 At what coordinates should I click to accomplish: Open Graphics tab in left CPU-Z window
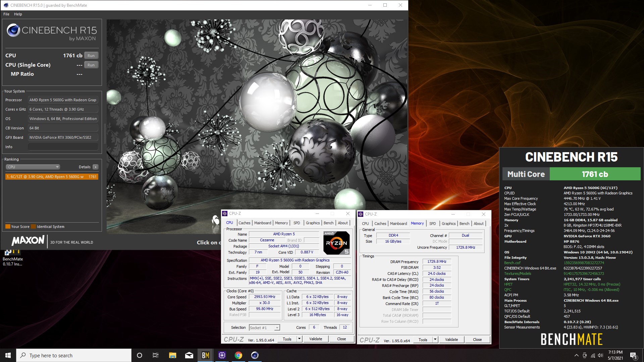(313, 223)
